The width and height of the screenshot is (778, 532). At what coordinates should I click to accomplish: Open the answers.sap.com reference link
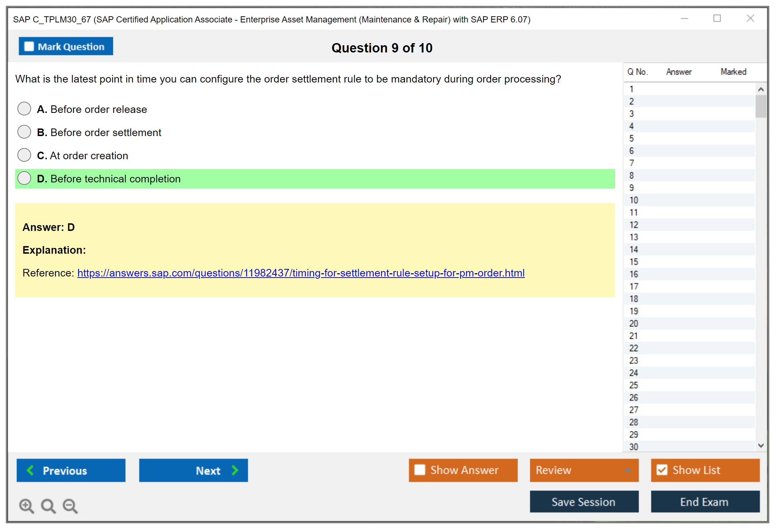[301, 273]
